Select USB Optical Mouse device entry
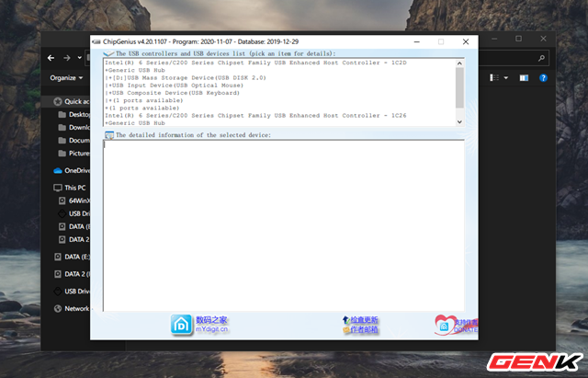The width and height of the screenshot is (588, 378). point(175,86)
